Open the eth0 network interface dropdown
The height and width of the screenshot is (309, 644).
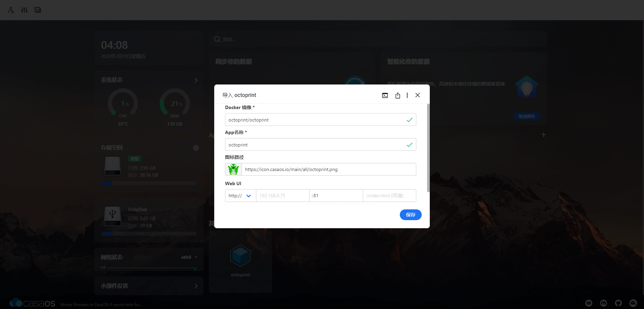click(x=189, y=257)
